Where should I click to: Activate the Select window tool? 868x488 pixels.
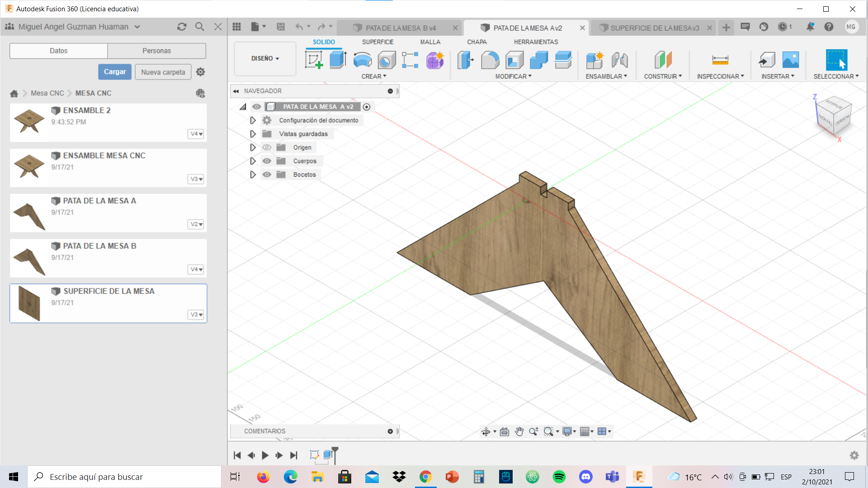tap(836, 60)
